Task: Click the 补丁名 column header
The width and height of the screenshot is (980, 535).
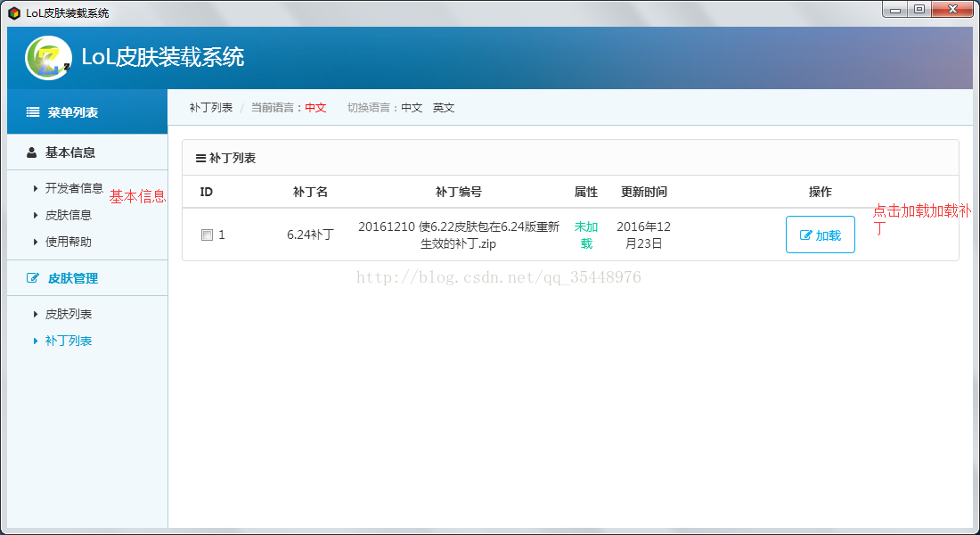Action: (311, 192)
